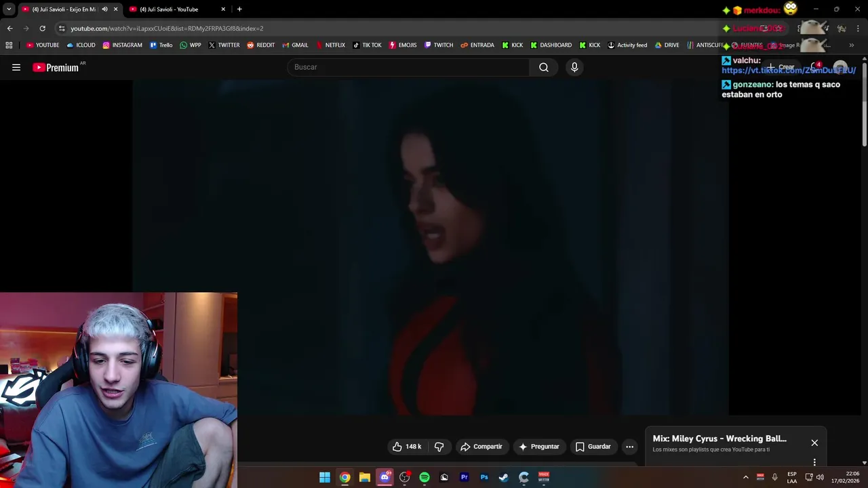Switch to the Juli Savioli - YouTube tab

point(176,9)
